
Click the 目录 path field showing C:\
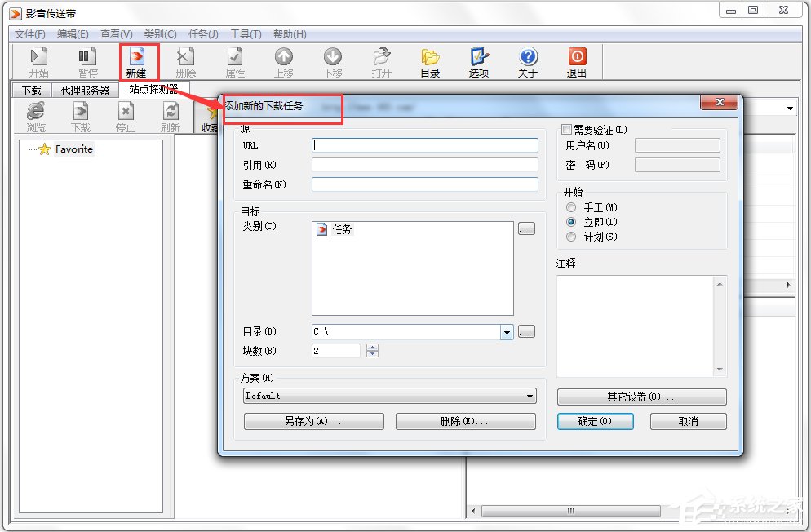click(x=406, y=332)
